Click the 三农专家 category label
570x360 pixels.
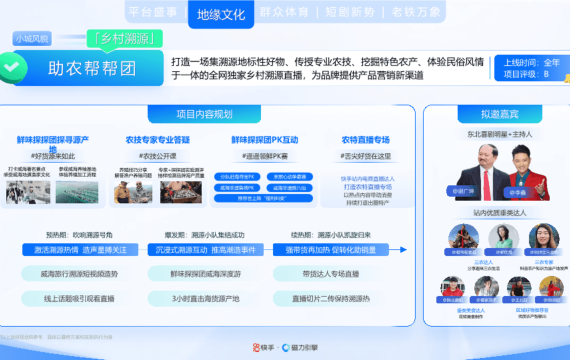pos(544,262)
